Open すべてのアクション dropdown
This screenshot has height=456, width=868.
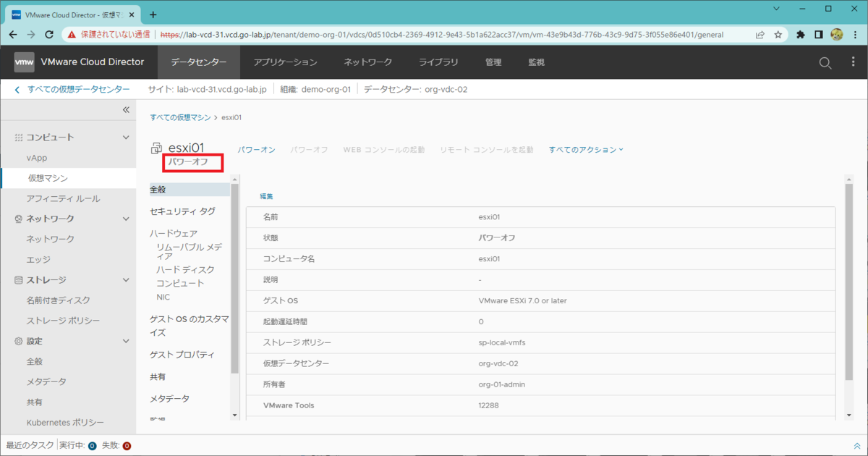586,150
